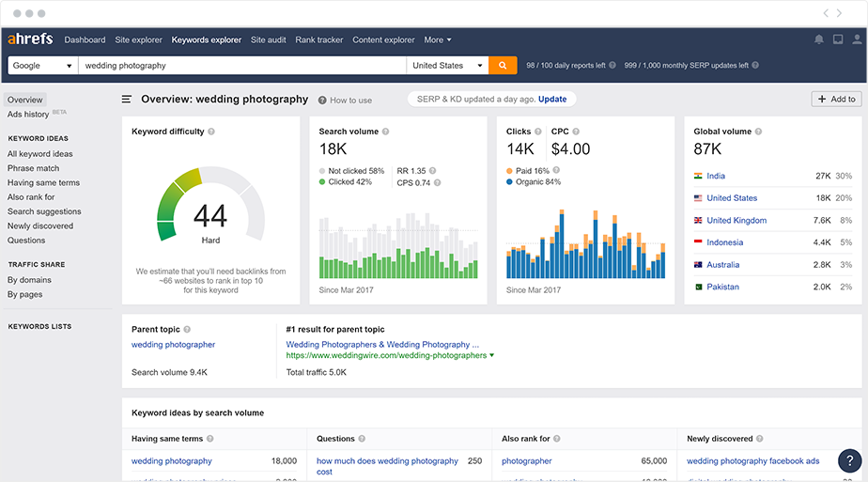Select Overview in the sidebar
Image resolution: width=868 pixels, height=482 pixels.
tap(25, 100)
